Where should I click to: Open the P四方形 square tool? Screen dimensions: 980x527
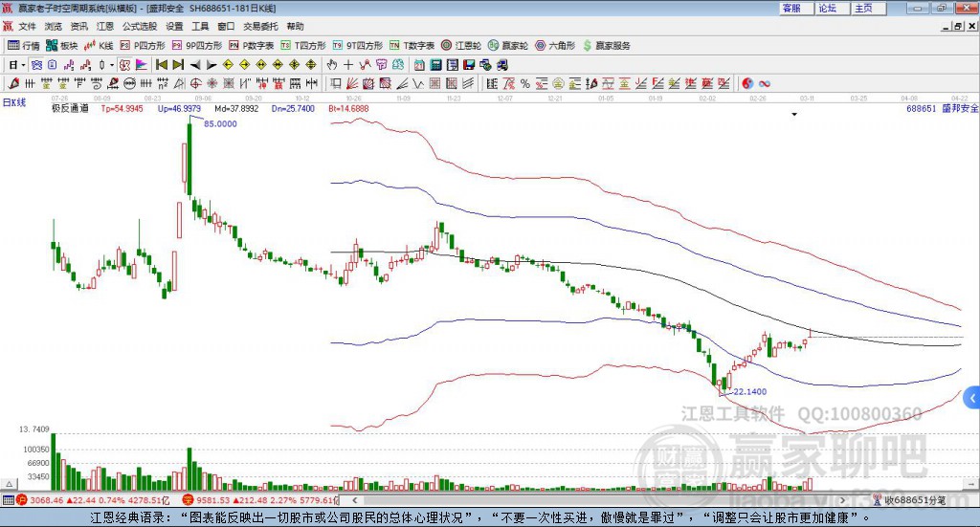(143, 46)
